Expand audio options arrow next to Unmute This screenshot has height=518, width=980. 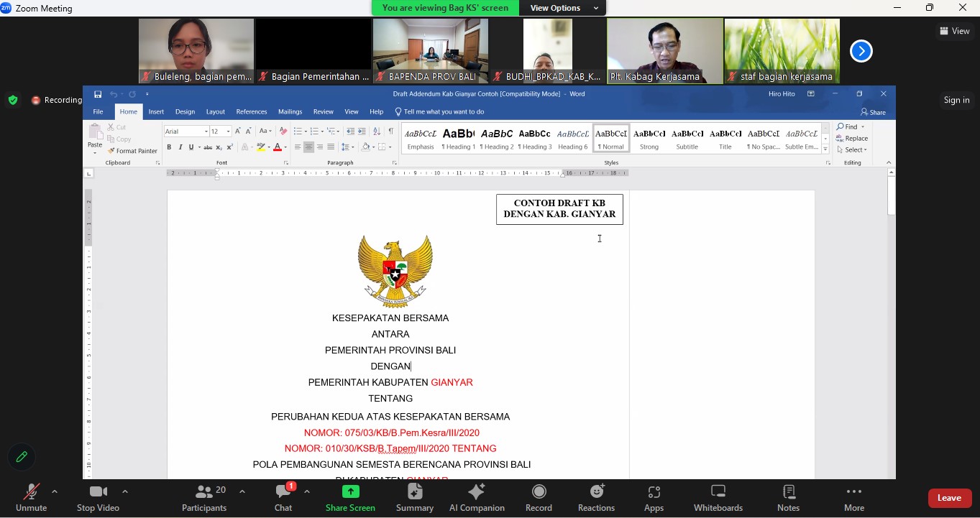click(55, 492)
